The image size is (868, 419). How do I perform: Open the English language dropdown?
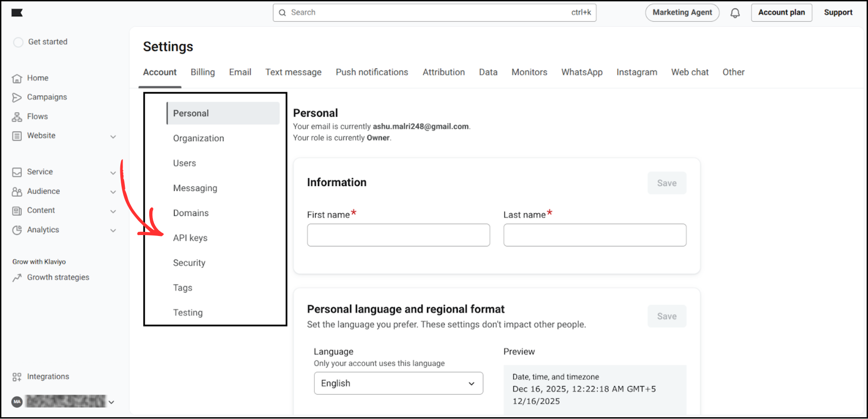click(398, 383)
